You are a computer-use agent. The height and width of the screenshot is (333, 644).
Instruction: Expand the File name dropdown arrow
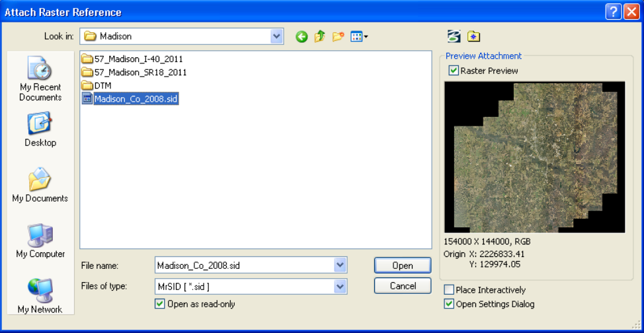[x=340, y=265]
